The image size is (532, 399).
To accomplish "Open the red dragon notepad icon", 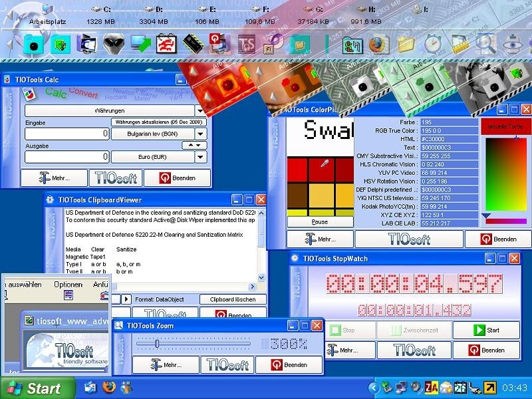I will coord(166,45).
